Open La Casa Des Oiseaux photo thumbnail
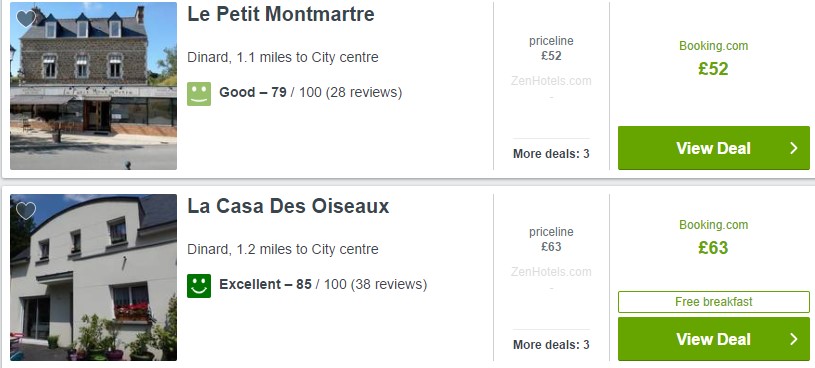The width and height of the screenshot is (815, 368). point(94,278)
